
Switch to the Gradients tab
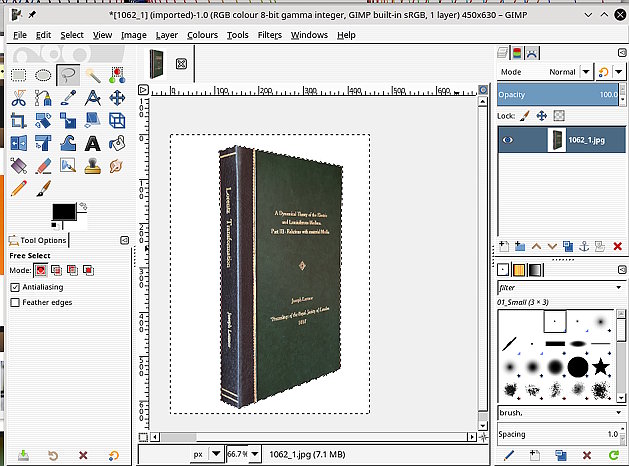(x=535, y=270)
